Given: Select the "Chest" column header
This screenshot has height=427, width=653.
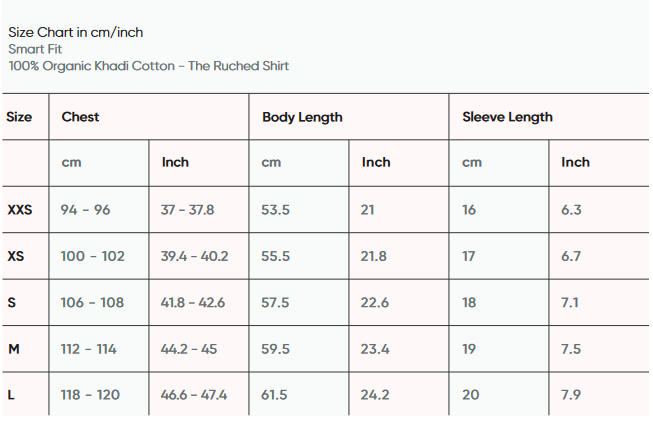Looking at the screenshot, I should 80,117.
